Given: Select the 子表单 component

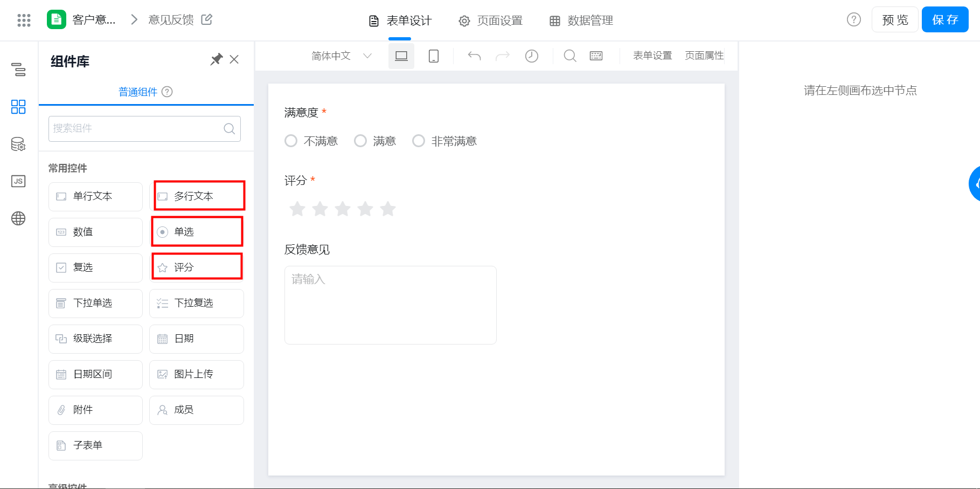Looking at the screenshot, I should coord(95,445).
